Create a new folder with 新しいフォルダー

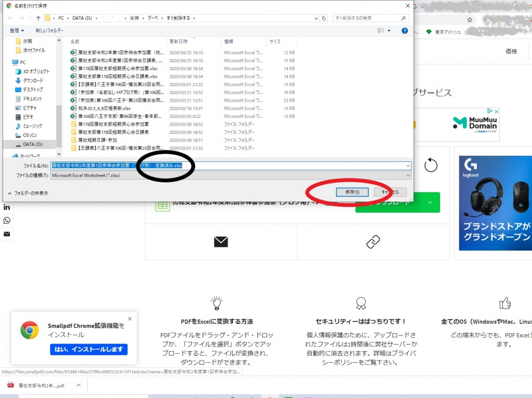click(x=49, y=31)
